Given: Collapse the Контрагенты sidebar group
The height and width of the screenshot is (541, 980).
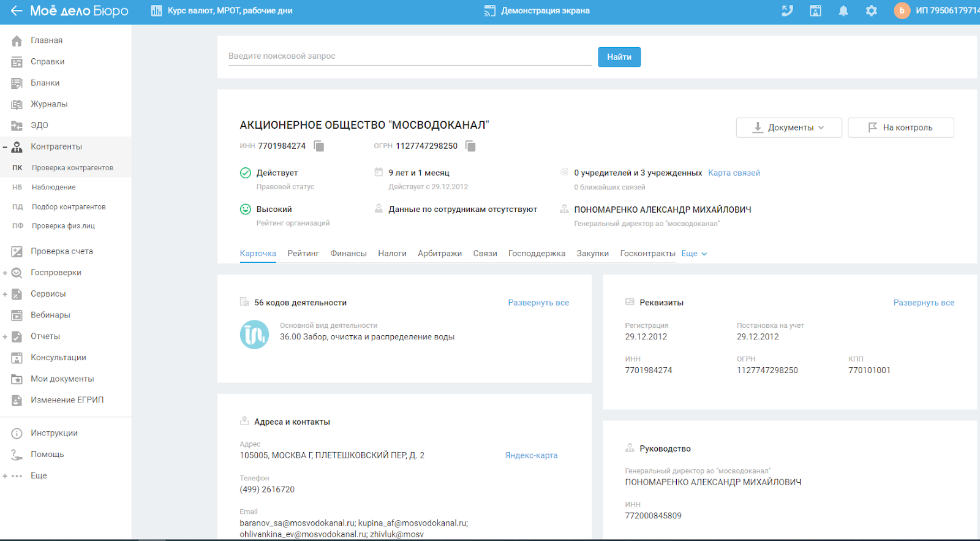Looking at the screenshot, I should 5,147.
